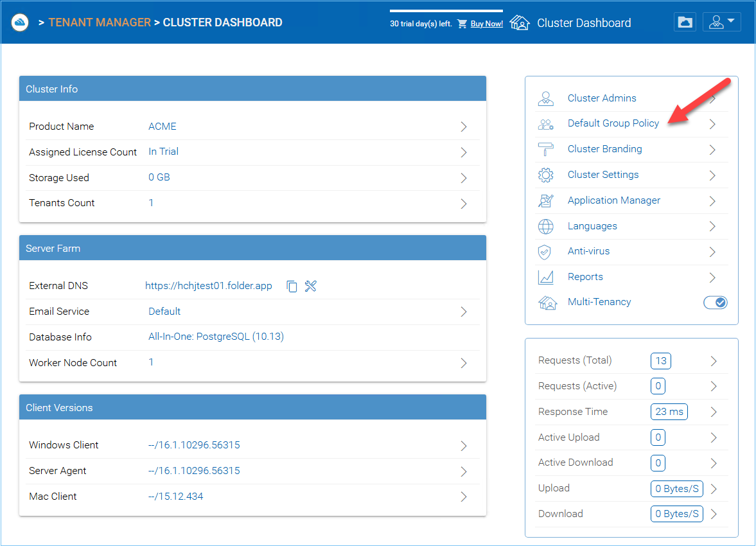Click the Download 0 Bytes/S value

(x=676, y=514)
